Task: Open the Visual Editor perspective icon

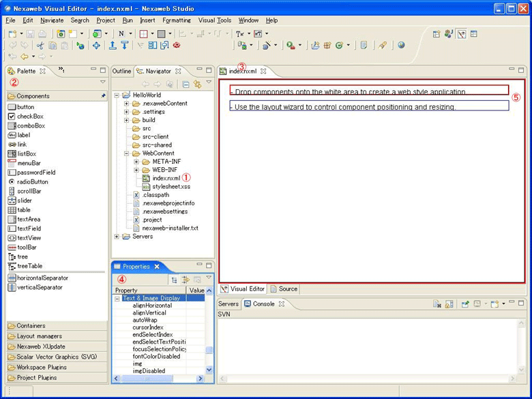Action: [462, 34]
